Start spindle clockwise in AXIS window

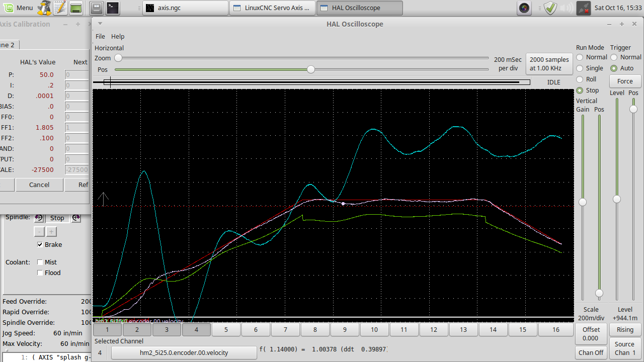click(x=76, y=218)
